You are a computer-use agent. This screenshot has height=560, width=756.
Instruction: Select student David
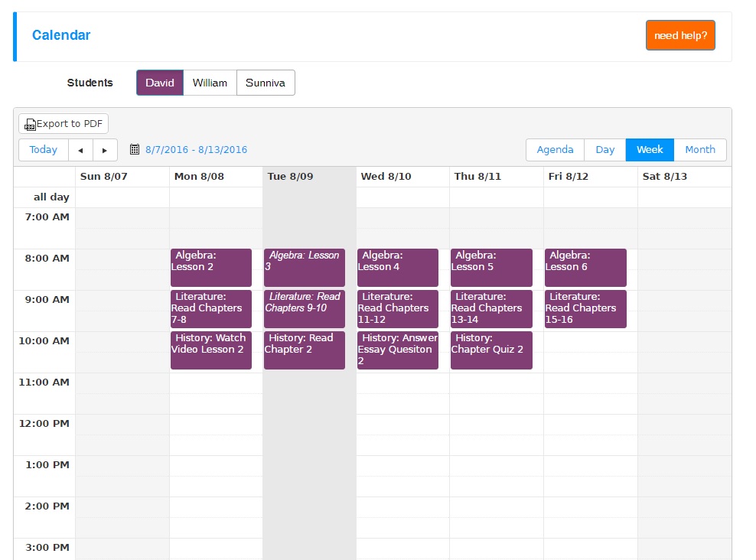tap(160, 83)
